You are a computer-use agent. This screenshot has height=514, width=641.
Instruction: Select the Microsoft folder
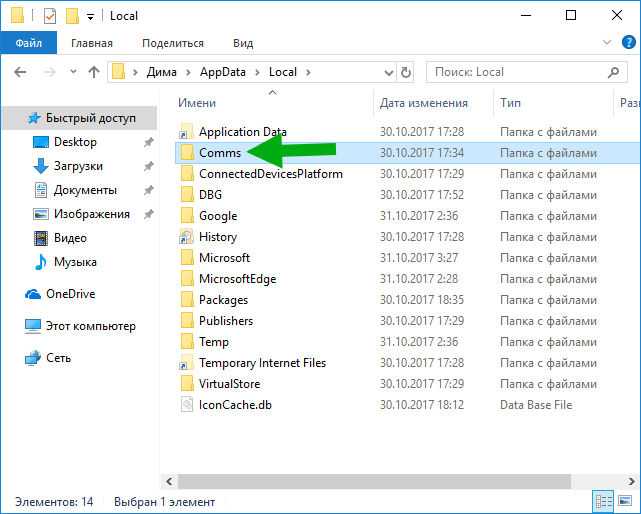pos(224,258)
